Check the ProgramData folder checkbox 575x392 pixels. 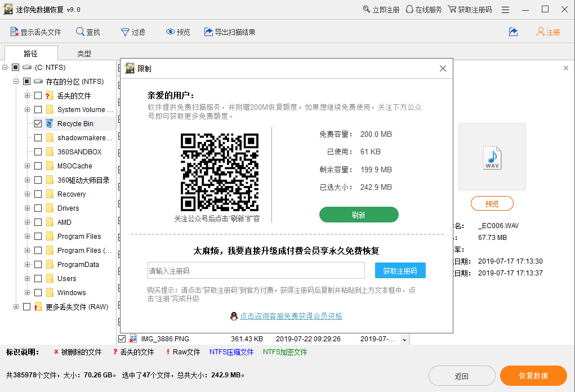click(38, 264)
